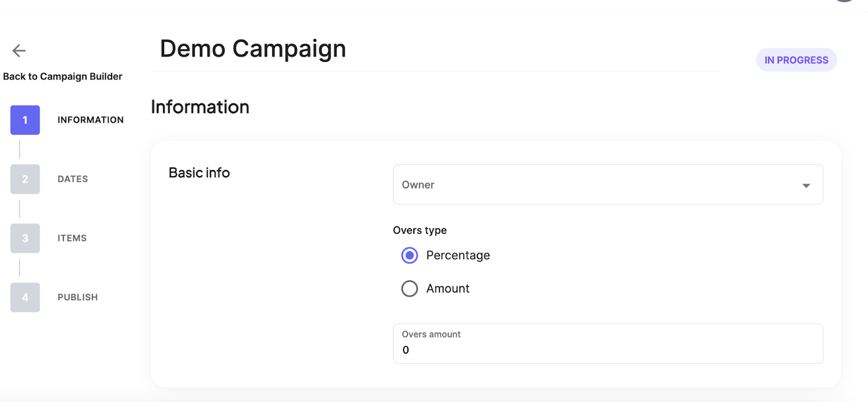This screenshot has height=402, width=868.
Task: Click the Basic info section heading
Action: [199, 173]
